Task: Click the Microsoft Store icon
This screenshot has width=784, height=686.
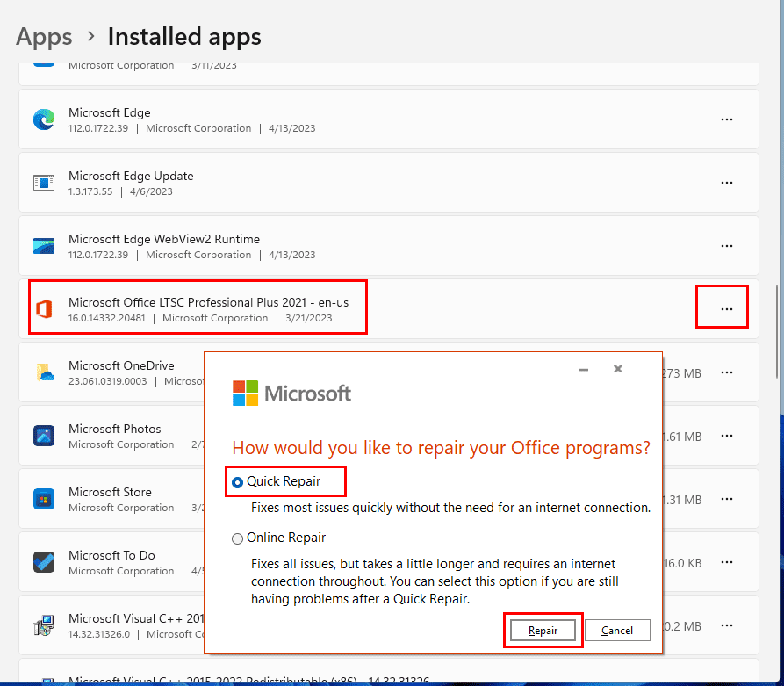Action: tap(44, 499)
